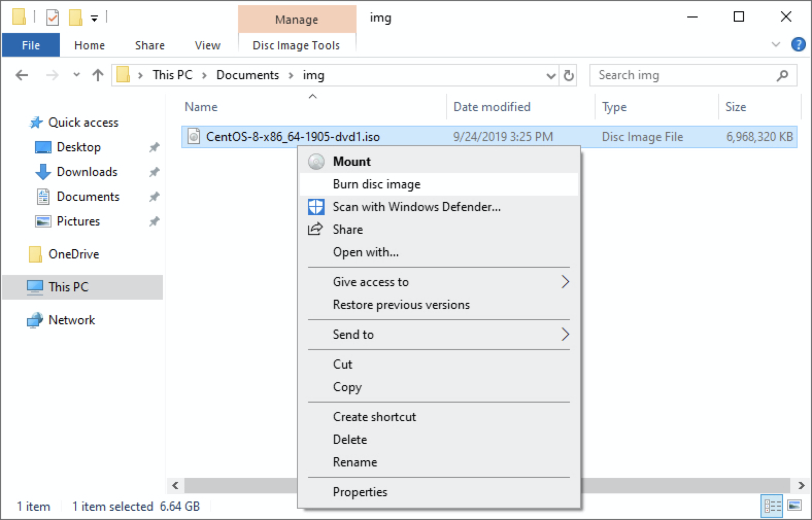Go back with the Back arrow
The height and width of the screenshot is (520, 812).
(22, 76)
